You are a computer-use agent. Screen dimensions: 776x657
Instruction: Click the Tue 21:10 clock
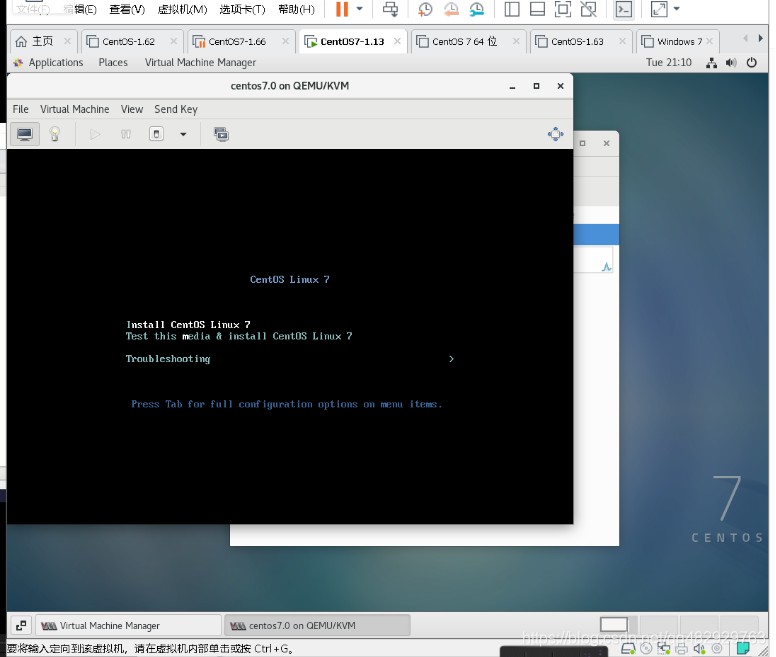pos(668,63)
